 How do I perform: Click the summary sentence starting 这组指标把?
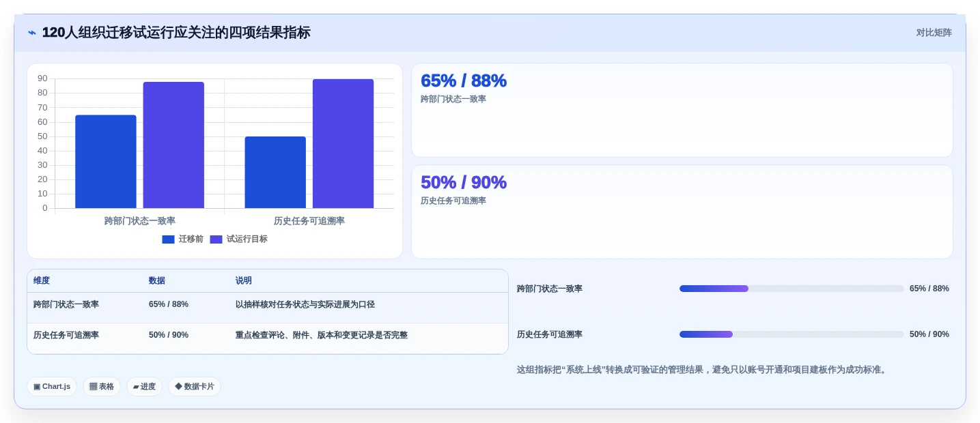coord(703,370)
